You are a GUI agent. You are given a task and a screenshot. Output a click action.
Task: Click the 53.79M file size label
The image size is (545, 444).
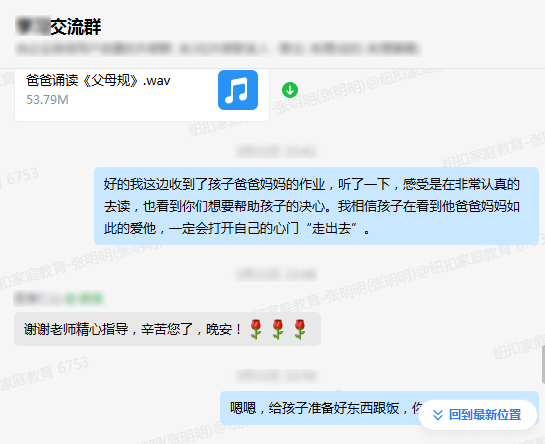tap(47, 100)
